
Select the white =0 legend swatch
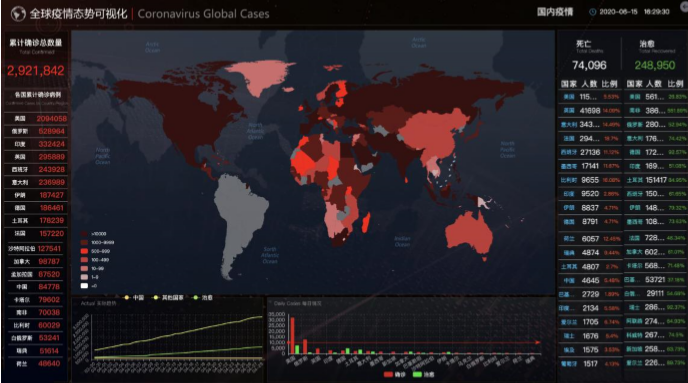(84, 286)
